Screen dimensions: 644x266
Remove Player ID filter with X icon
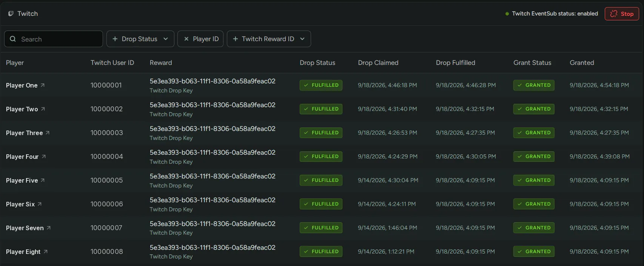point(186,39)
